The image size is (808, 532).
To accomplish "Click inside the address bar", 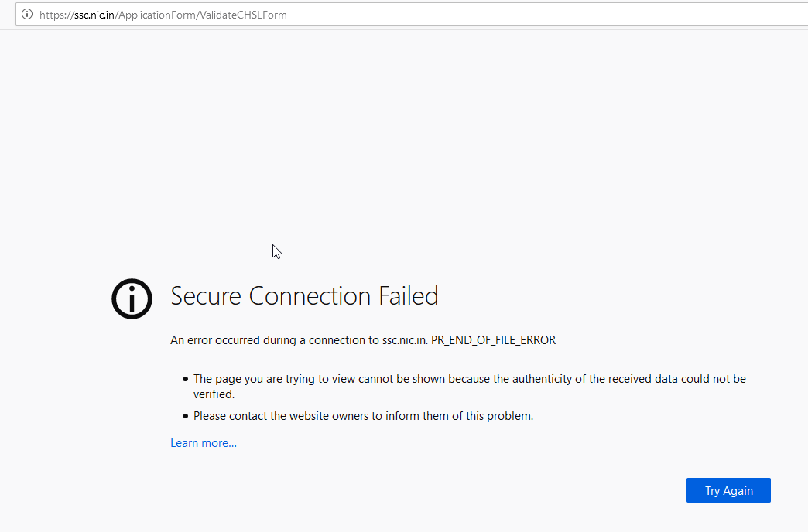I will click(387, 14).
